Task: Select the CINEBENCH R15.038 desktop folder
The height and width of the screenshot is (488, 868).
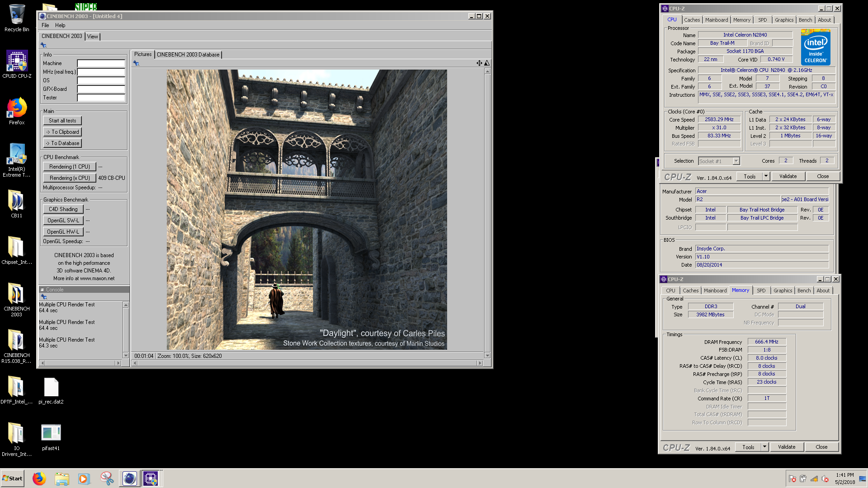Action: pyautogui.click(x=17, y=346)
